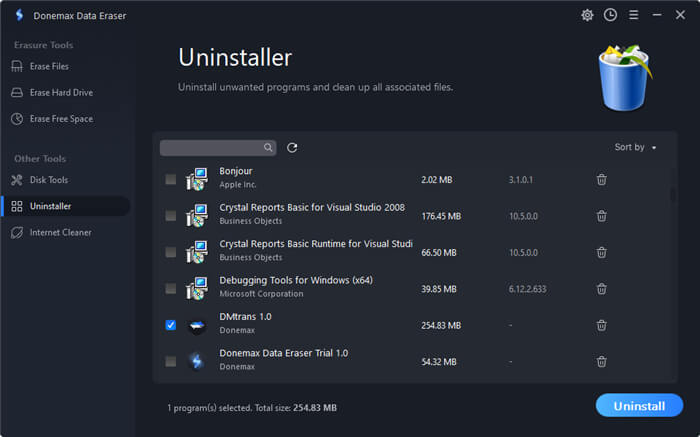Open Disk Tools section
This screenshot has width=700, height=437.
pyautogui.click(x=49, y=180)
